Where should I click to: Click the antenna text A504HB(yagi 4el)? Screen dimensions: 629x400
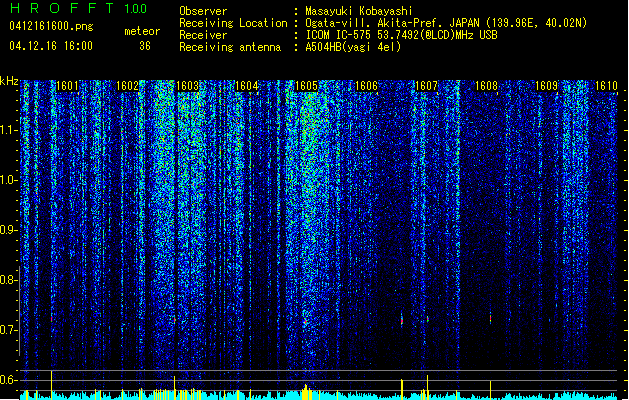(x=353, y=47)
